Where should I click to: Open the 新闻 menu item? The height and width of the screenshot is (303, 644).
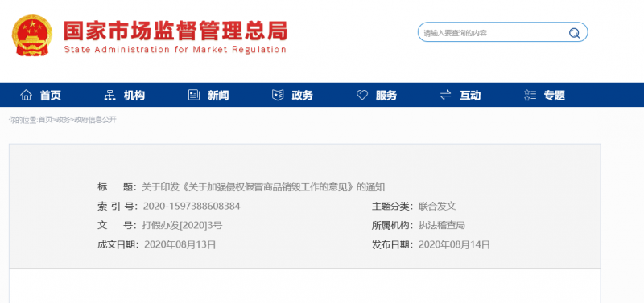(218, 96)
